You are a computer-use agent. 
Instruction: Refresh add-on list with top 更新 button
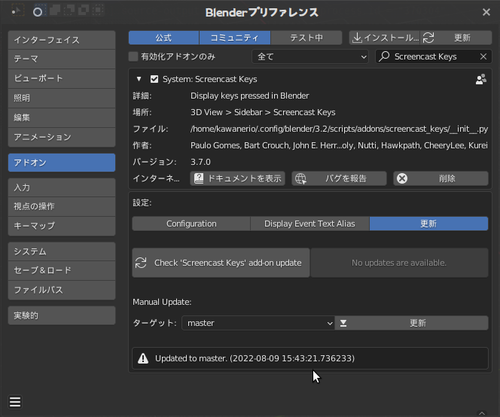coord(456,38)
